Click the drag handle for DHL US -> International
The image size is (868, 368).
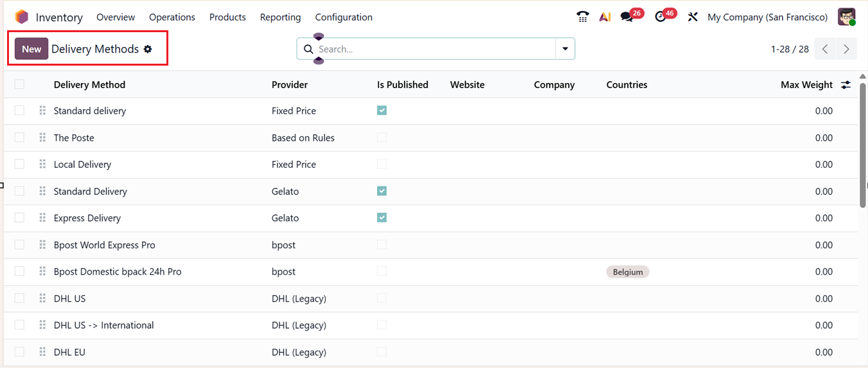pos(42,325)
